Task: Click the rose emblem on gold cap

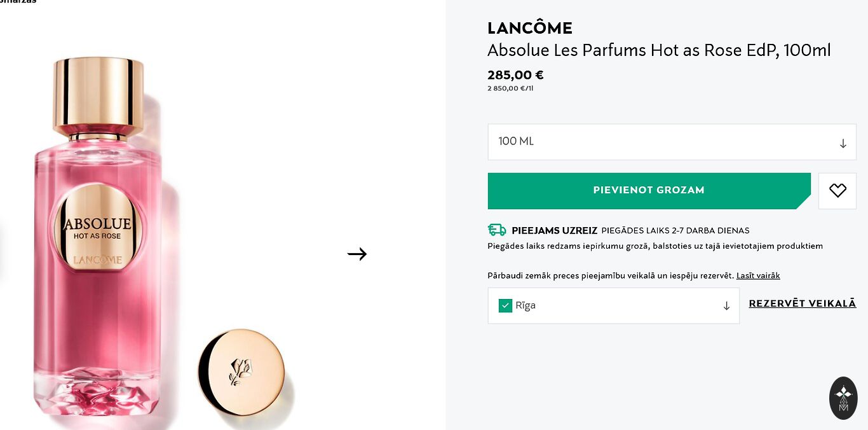Action: point(241,371)
